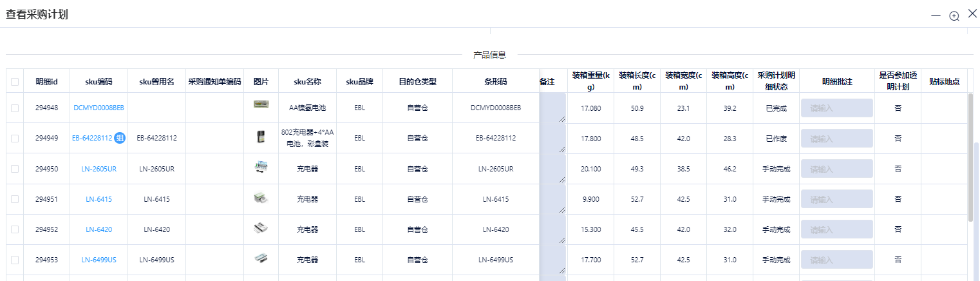Screen dimensions: 980x281
Task: Click 备注 textarea in row 294950
Action: click(552, 168)
